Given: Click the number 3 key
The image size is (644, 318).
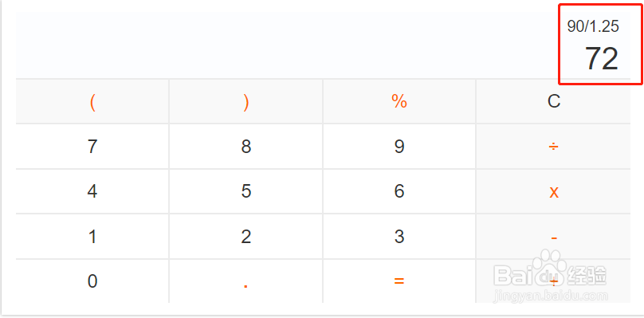Looking at the screenshot, I should pos(399,237).
